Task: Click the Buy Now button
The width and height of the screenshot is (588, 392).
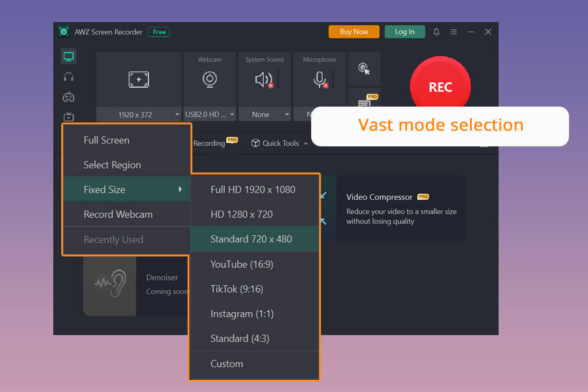Action: tap(353, 32)
